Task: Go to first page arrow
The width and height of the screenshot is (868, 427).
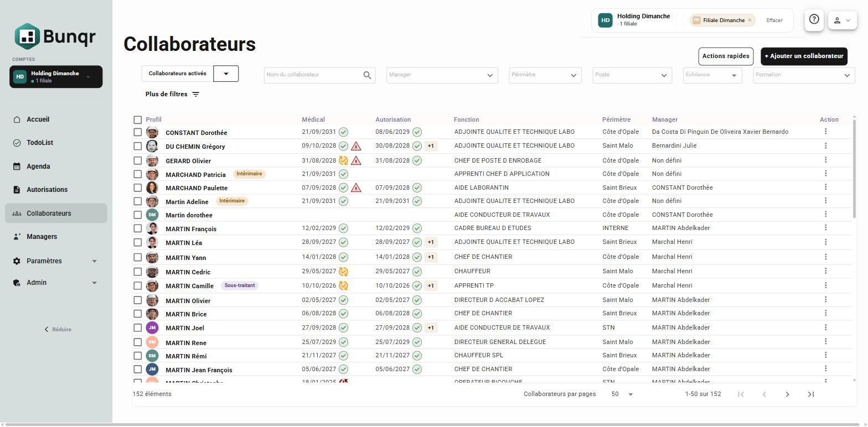Action: pyautogui.click(x=741, y=394)
